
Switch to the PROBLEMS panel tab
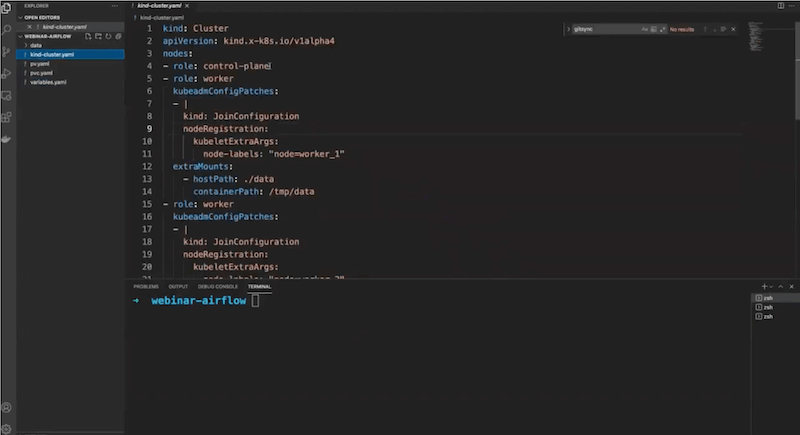[146, 286]
